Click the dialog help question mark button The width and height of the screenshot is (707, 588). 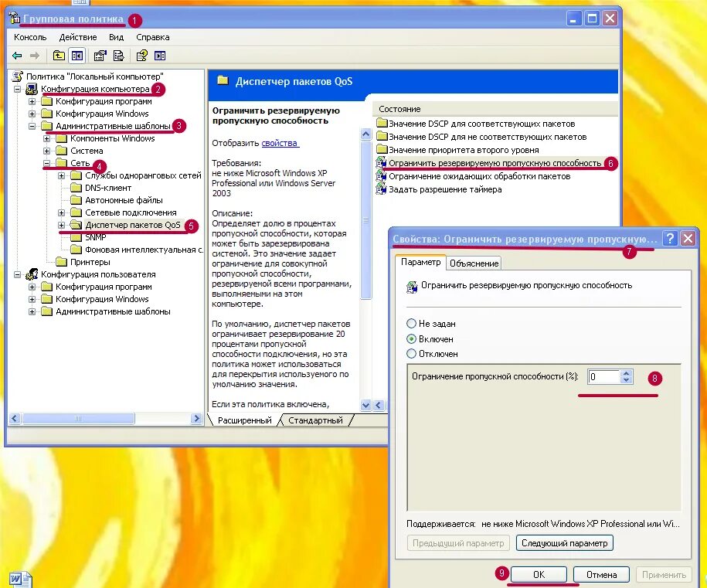coord(671,238)
